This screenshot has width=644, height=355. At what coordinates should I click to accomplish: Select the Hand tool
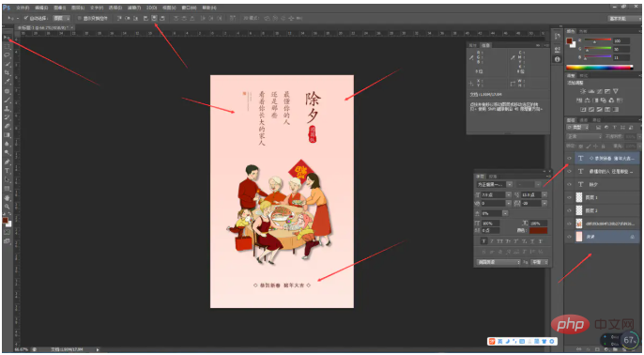point(7,197)
